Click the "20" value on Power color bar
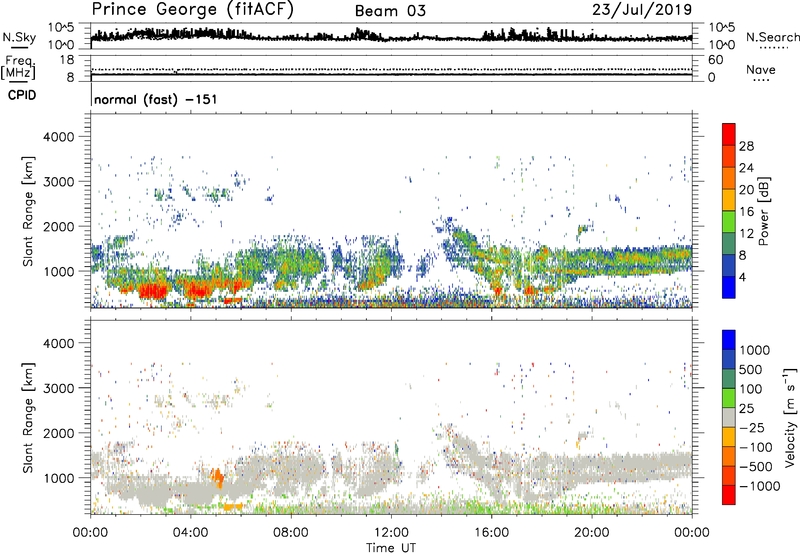 point(746,190)
